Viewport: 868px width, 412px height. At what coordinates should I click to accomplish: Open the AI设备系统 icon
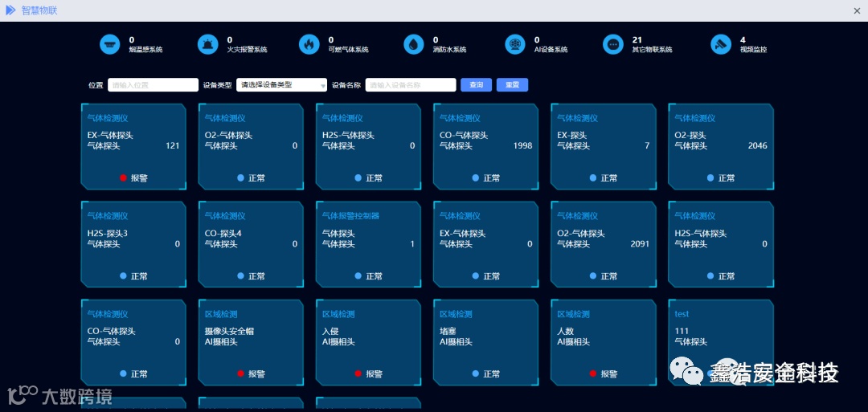(515, 44)
